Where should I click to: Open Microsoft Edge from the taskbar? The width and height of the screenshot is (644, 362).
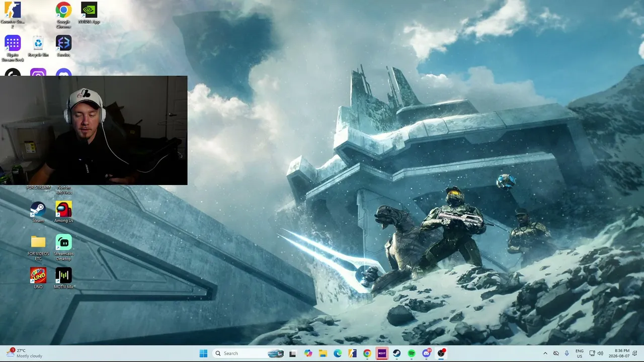point(338,353)
